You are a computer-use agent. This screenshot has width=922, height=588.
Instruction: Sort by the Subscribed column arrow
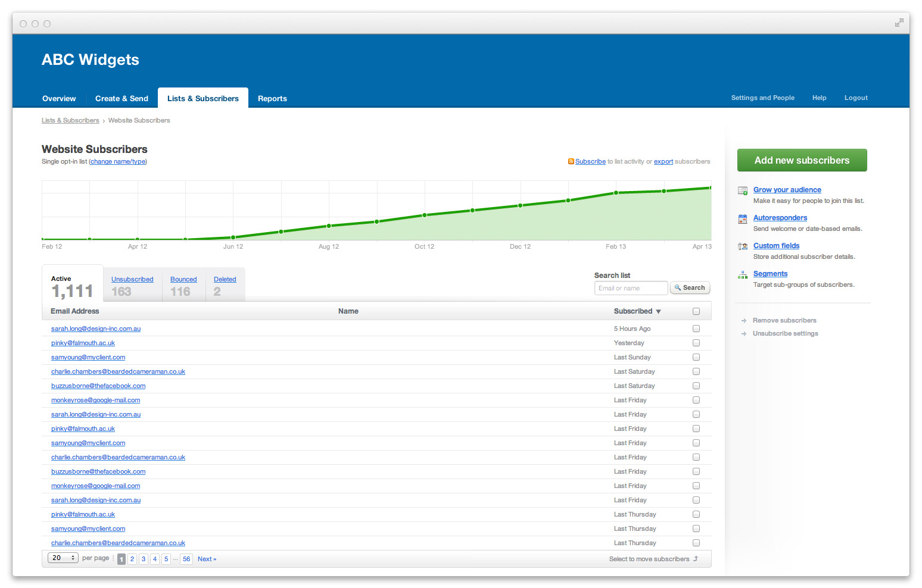click(658, 312)
